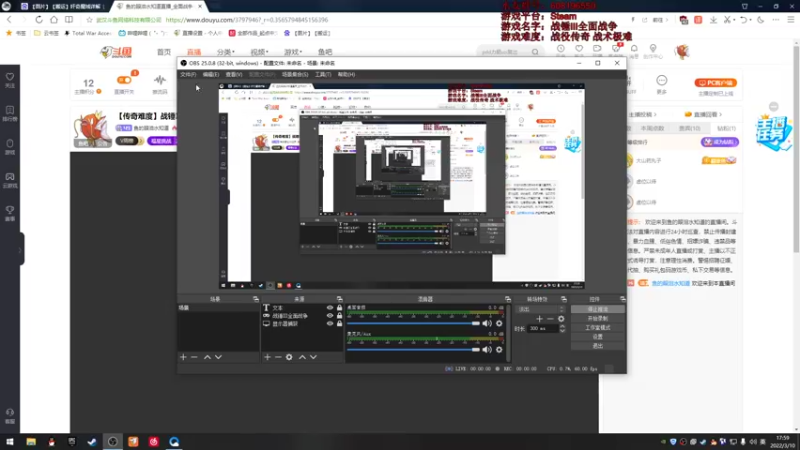
Task: Mute the desktop audio speaker icon
Action: pyautogui.click(x=487, y=323)
